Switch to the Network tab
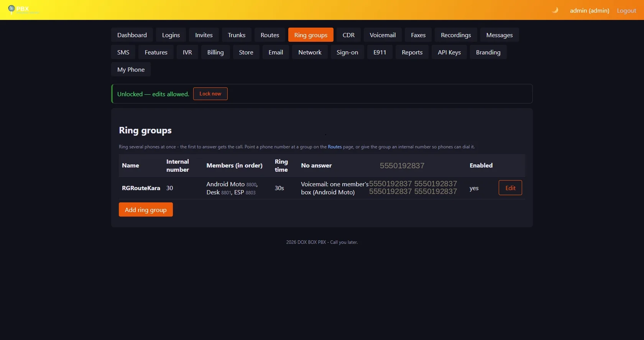Viewport: 644px width, 340px height. pyautogui.click(x=310, y=52)
